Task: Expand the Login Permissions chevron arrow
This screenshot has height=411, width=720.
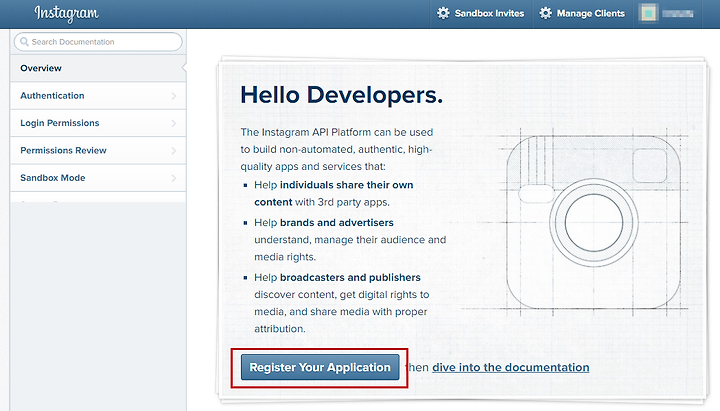Action: click(x=174, y=123)
